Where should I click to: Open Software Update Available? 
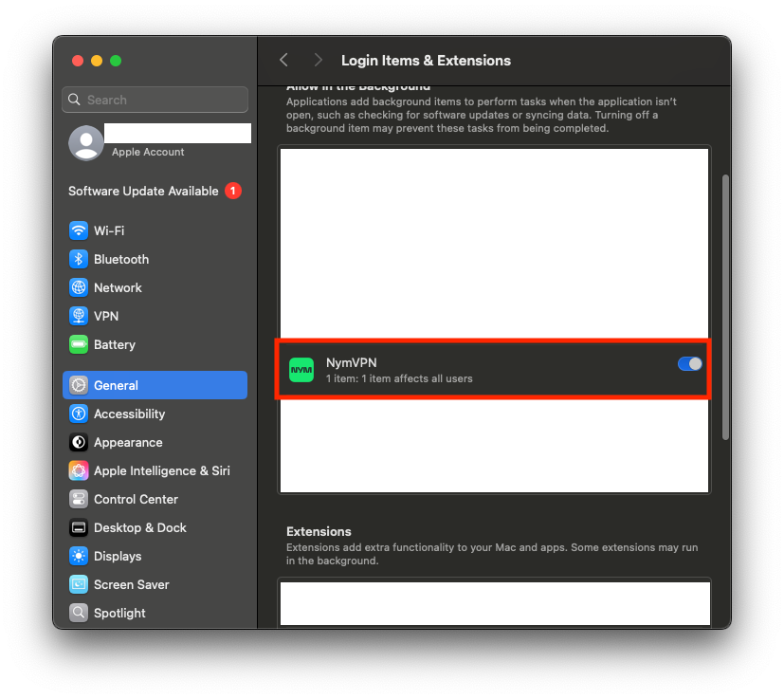point(143,192)
